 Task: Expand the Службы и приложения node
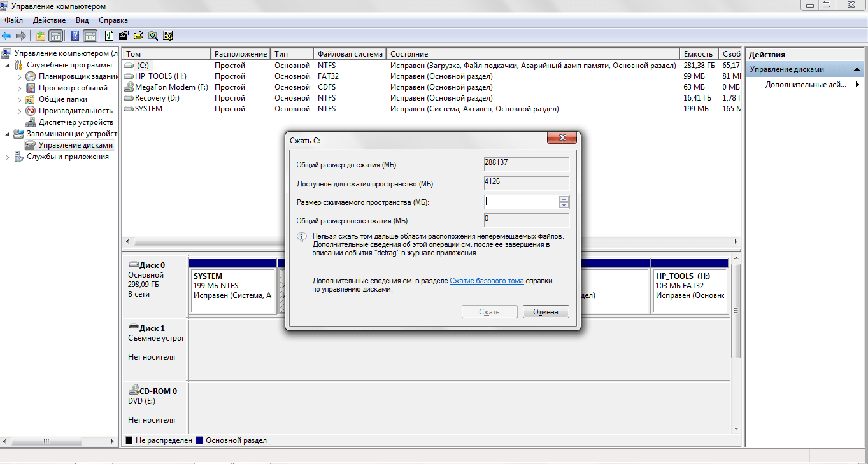8,157
